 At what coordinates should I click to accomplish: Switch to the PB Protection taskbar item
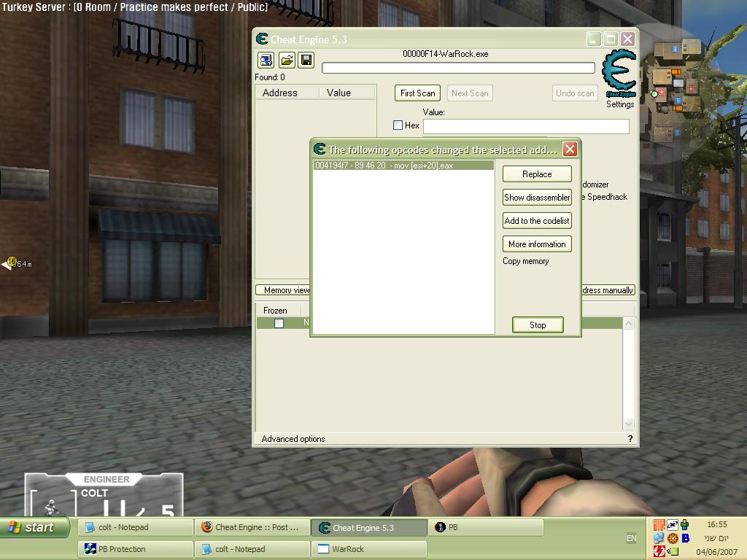[135, 549]
